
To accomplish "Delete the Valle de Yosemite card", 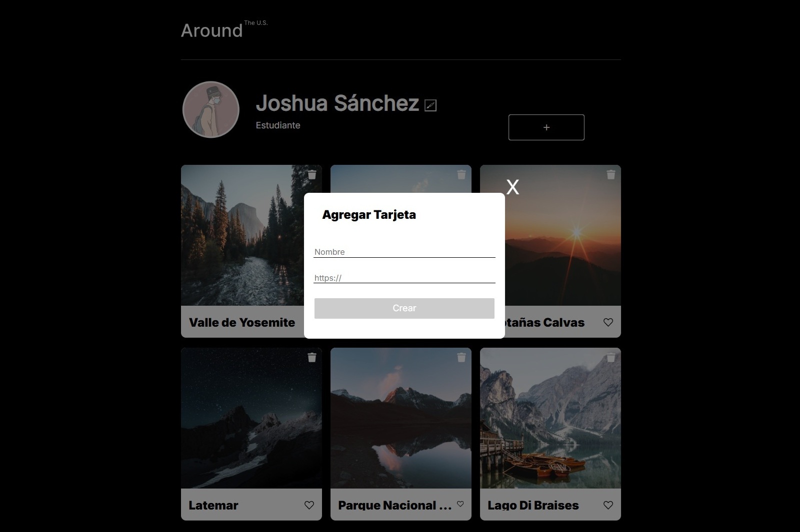I will pos(312,174).
